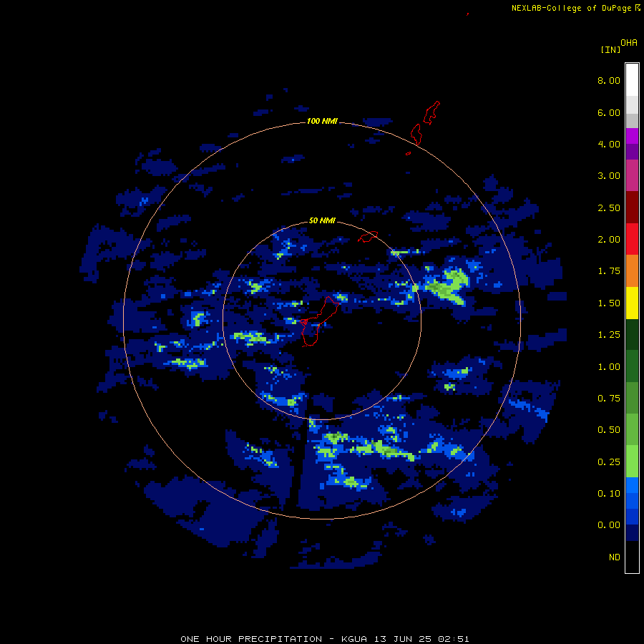Click the red Rota island outline near 50 NMI ring
The image size is (644, 644).
pos(368,237)
